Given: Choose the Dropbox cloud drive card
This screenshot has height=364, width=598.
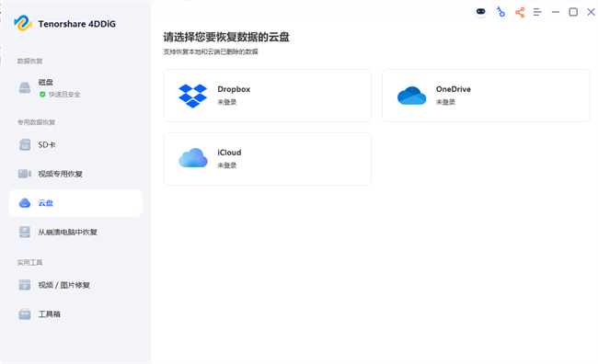Looking at the screenshot, I should click(268, 96).
